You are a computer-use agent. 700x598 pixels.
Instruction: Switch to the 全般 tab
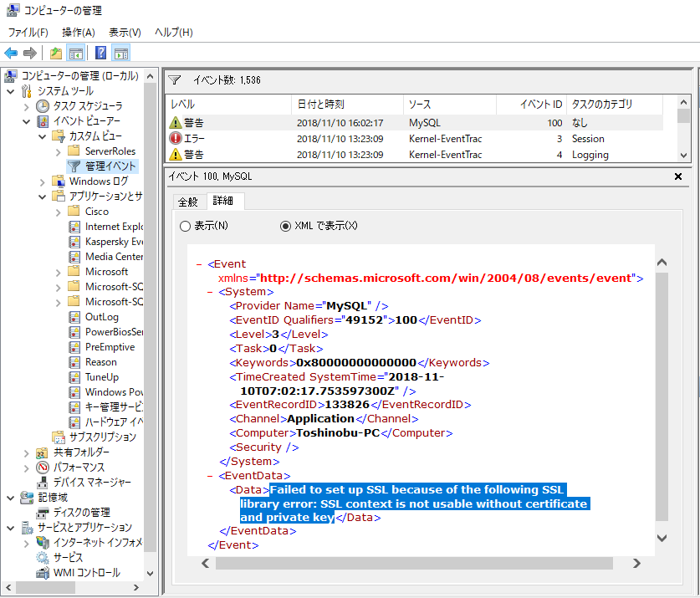click(188, 202)
